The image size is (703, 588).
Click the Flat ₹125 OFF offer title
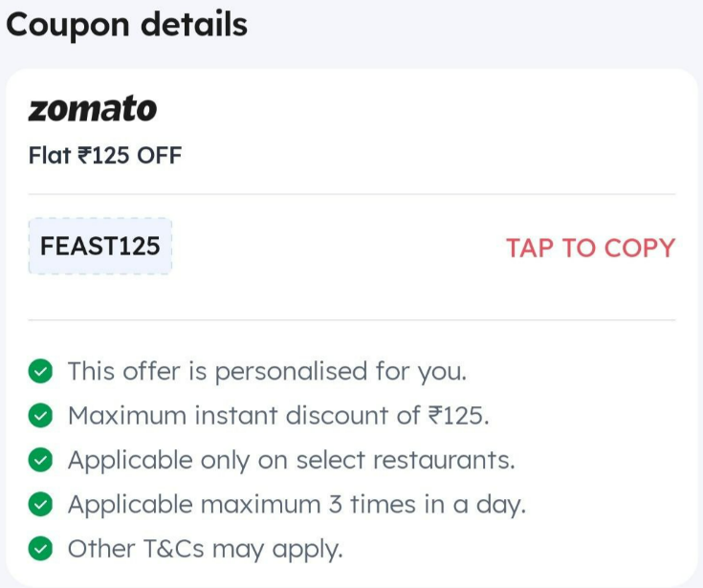tap(105, 156)
